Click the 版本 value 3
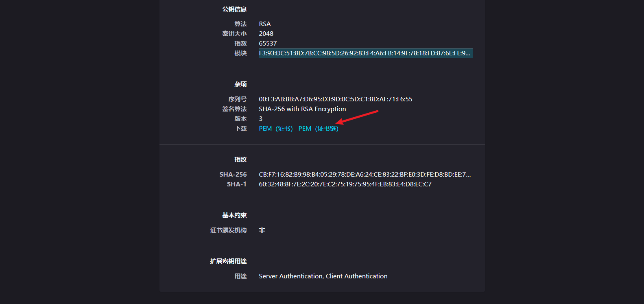Screen dimensions: 644x304 click(261, 119)
